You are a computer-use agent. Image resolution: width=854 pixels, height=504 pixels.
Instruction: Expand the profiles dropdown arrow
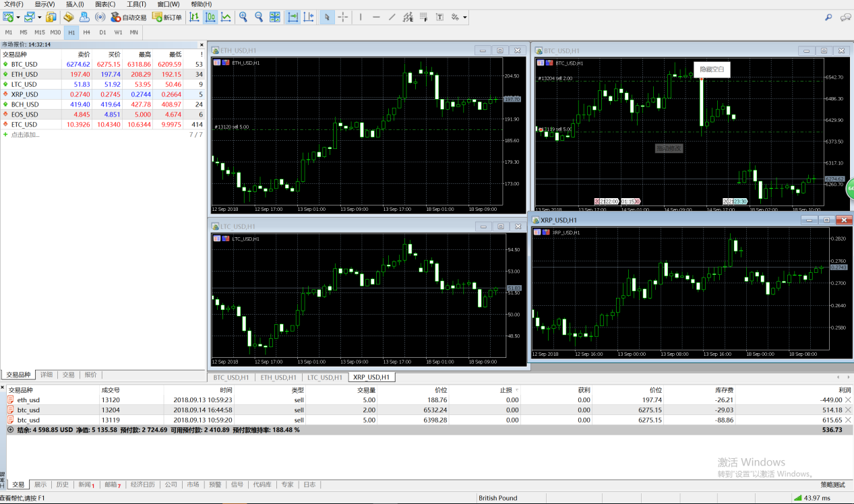40,17
